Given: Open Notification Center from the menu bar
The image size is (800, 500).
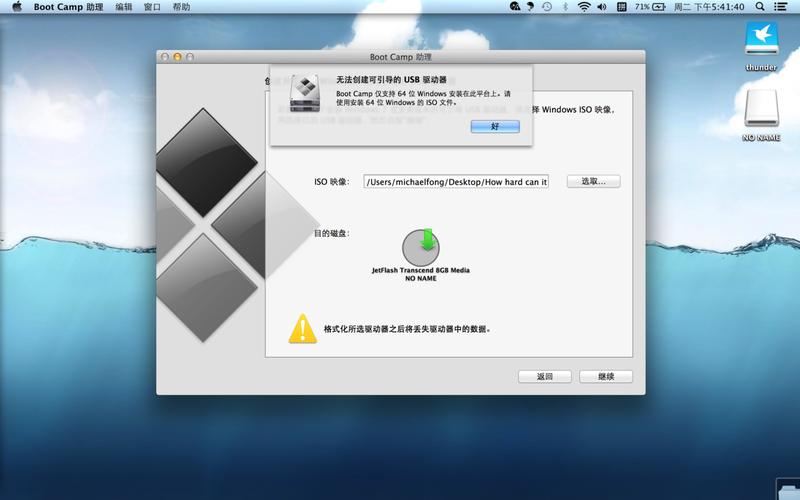Looking at the screenshot, I should click(780, 7).
